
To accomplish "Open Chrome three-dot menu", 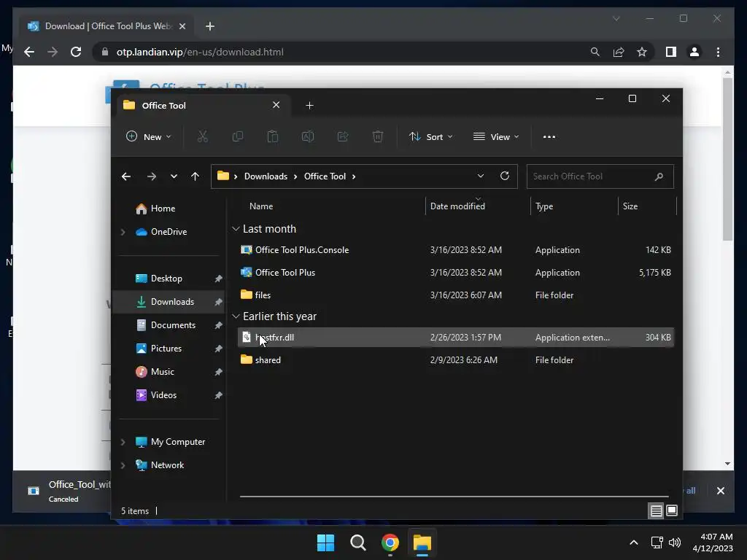I will point(719,52).
